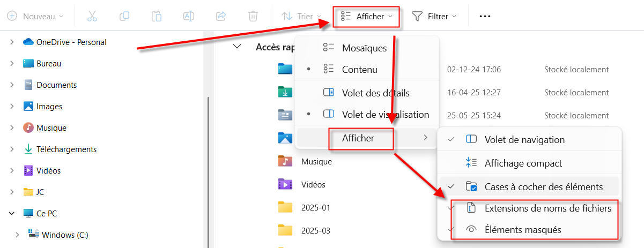Image resolution: width=644 pixels, height=248 pixels.
Task: Click the Cut scissors icon
Action: (x=92, y=16)
